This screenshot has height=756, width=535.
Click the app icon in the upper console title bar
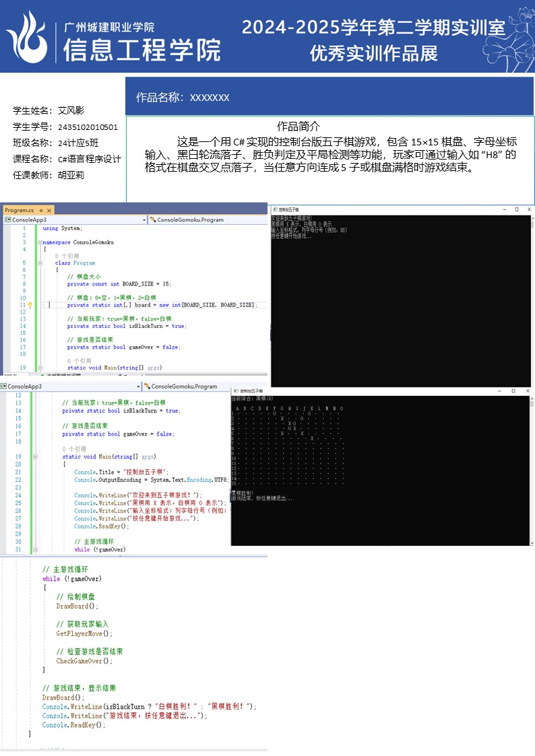click(274, 210)
